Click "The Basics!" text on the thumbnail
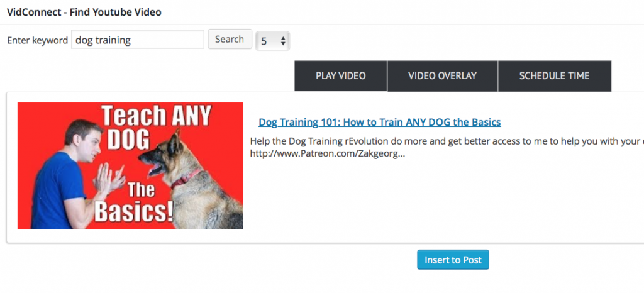The height and width of the screenshot is (293, 644). [133, 201]
